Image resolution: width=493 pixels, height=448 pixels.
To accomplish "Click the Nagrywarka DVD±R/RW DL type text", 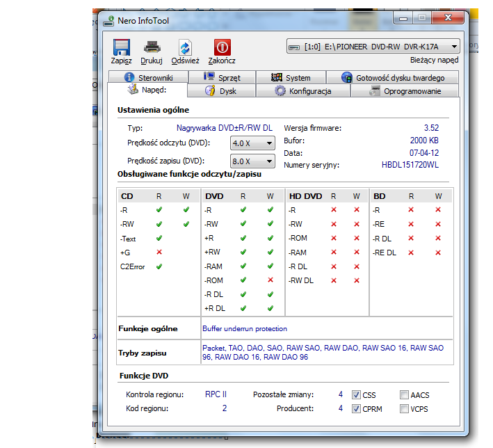I will point(224,128).
